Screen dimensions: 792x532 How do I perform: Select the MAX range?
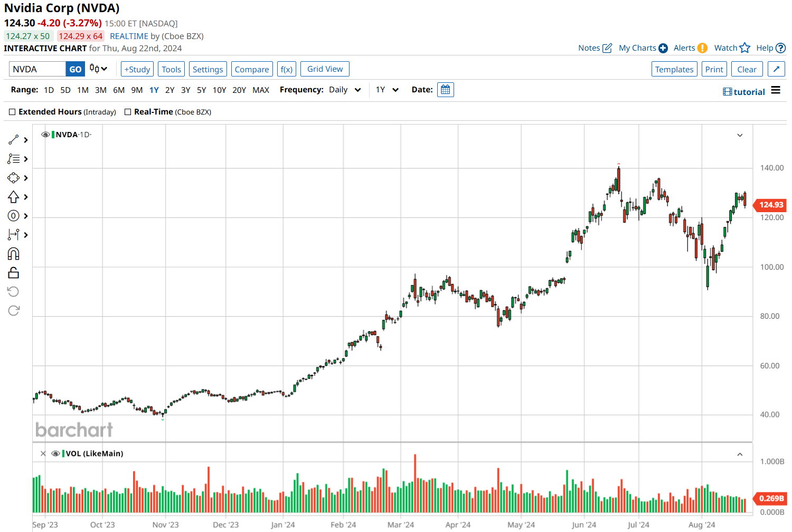tap(261, 90)
